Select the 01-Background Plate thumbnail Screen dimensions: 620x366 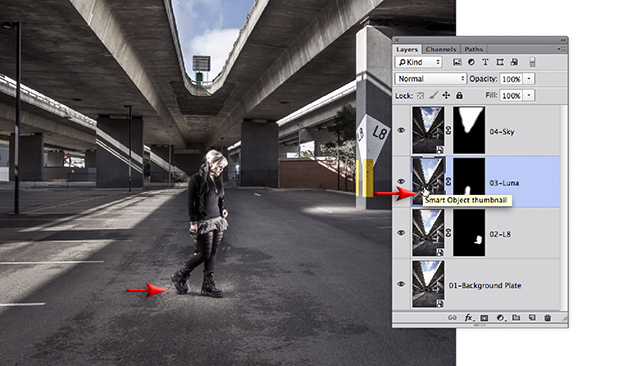coord(428,284)
